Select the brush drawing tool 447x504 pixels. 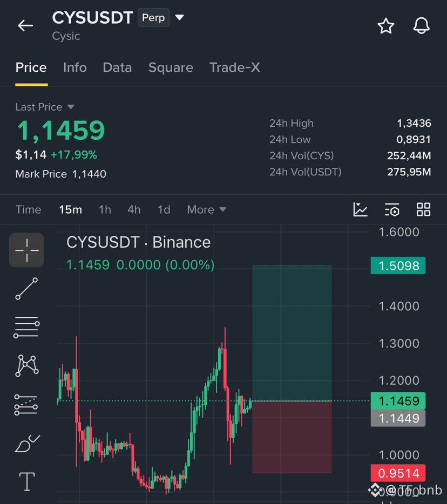[x=27, y=444]
